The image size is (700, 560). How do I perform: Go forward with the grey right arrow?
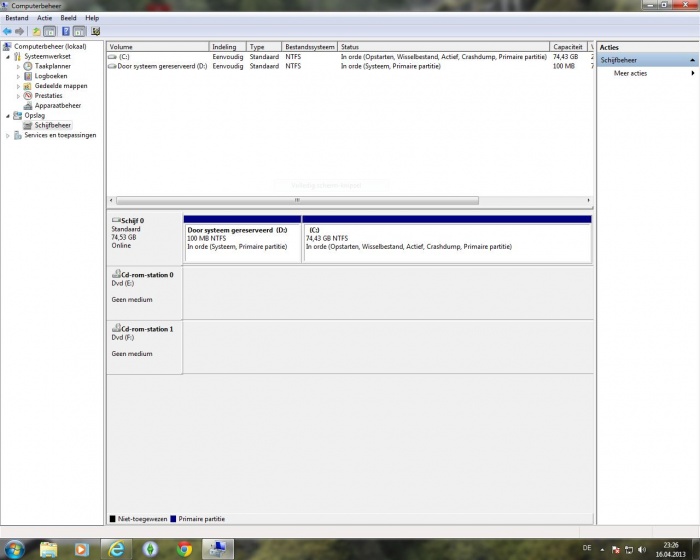19,31
